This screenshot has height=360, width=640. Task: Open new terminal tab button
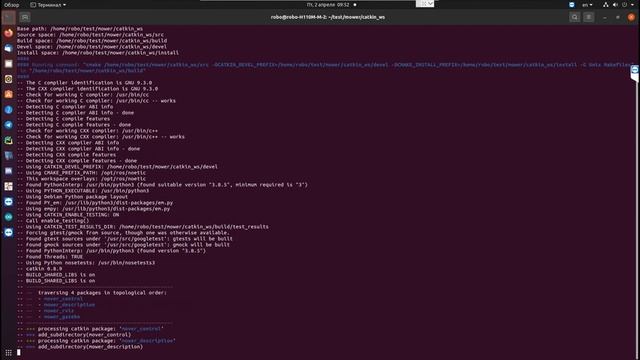tap(25, 17)
